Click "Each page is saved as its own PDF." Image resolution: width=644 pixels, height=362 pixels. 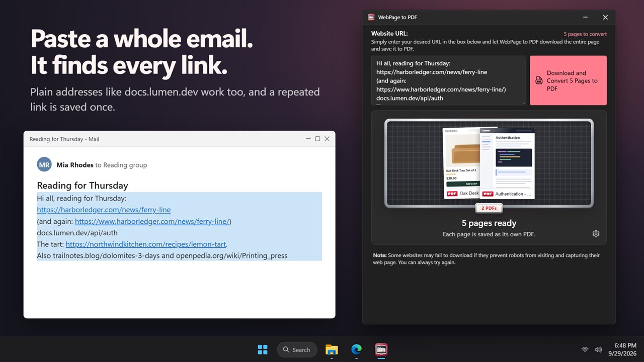[x=489, y=234]
